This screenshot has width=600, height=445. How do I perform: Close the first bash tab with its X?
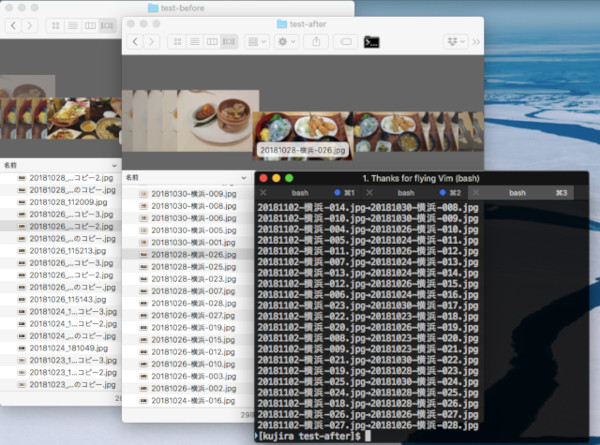[263, 192]
